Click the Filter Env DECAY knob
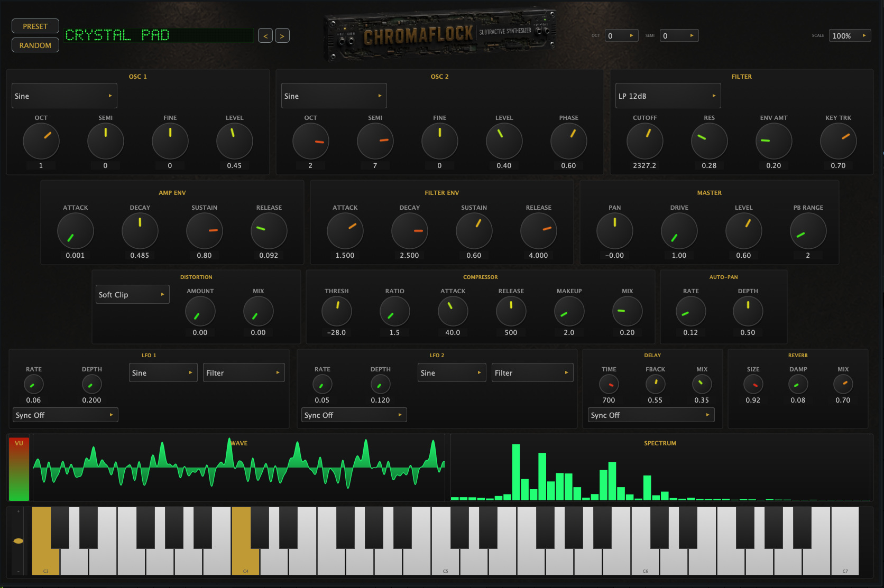 coord(409,231)
